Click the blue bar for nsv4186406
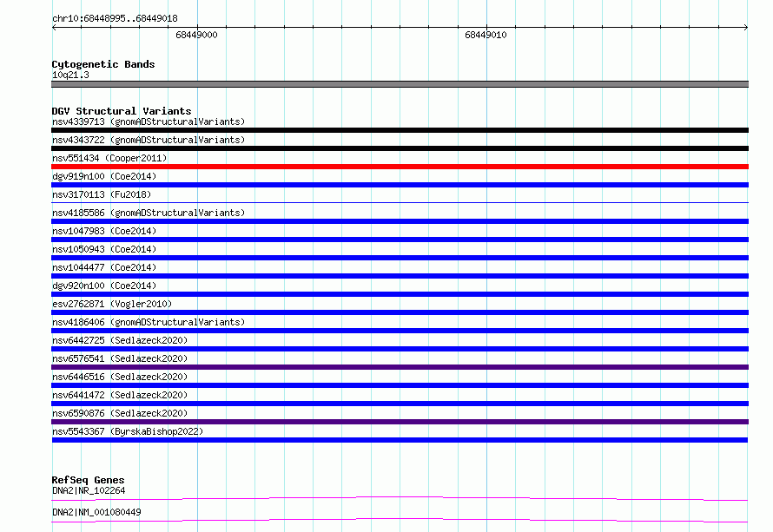773x532 pixels. pos(400,331)
